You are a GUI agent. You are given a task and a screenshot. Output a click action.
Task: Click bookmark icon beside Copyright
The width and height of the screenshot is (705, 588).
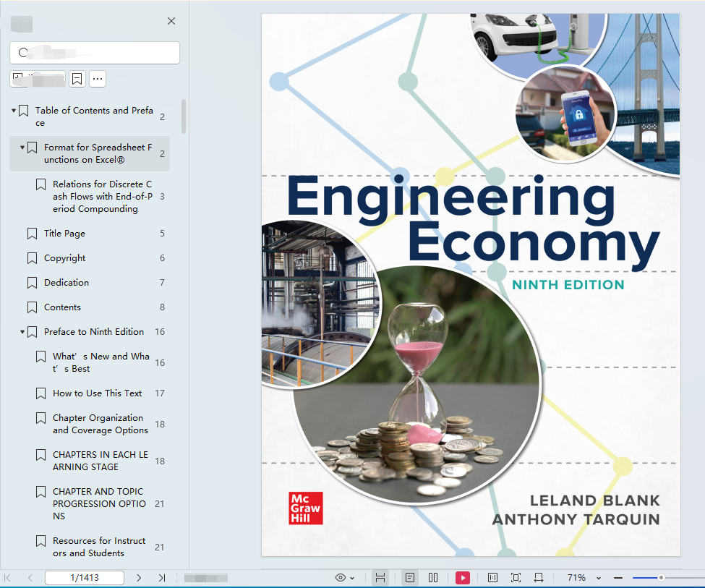(x=32, y=258)
